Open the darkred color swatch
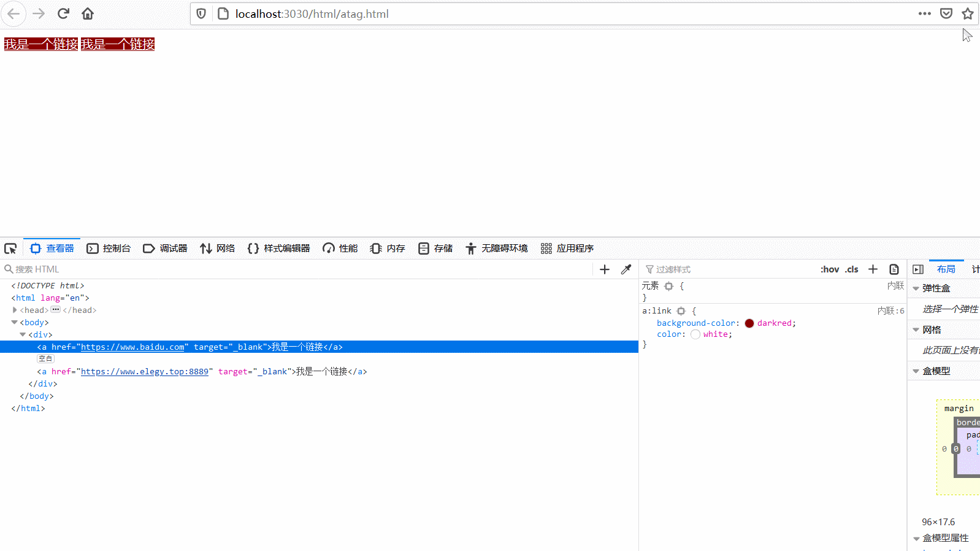The image size is (980, 551). click(749, 323)
